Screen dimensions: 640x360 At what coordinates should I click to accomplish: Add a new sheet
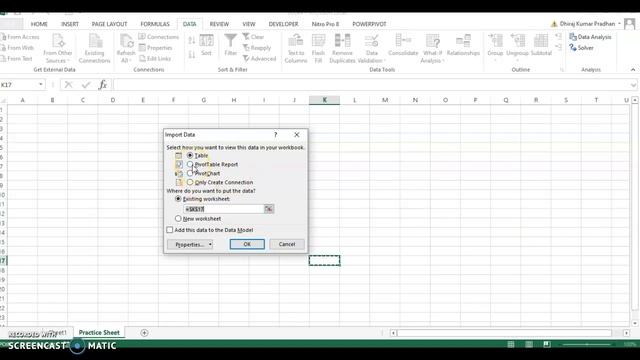[x=144, y=333]
